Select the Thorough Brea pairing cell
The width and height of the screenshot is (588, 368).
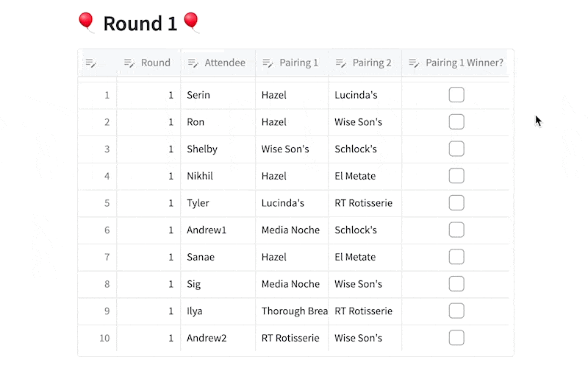point(292,311)
